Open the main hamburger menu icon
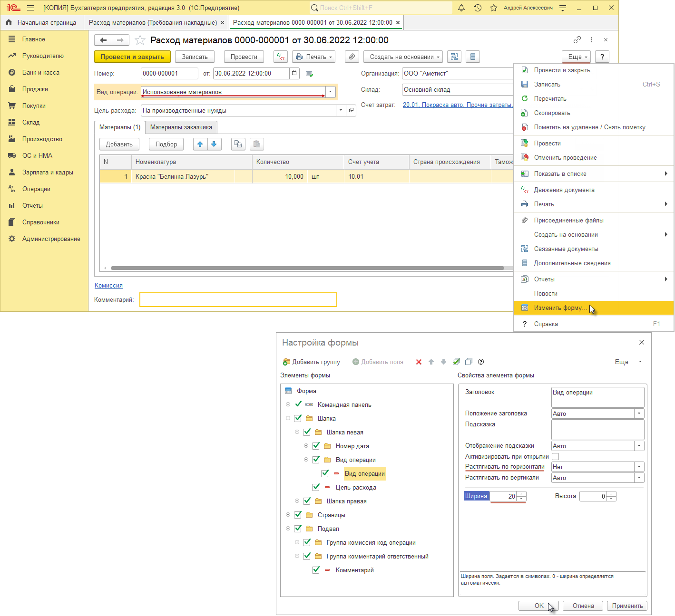Image resolution: width=675 pixels, height=616 pixels. coord(30,8)
